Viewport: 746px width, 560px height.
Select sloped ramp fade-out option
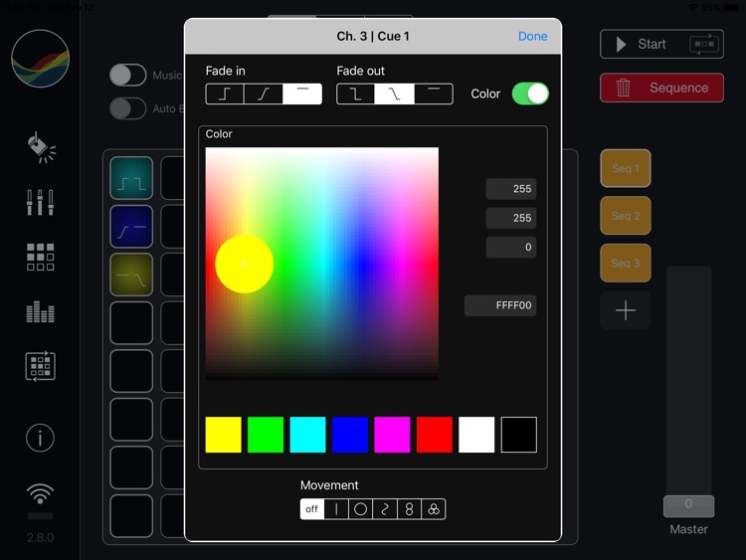[395, 93]
